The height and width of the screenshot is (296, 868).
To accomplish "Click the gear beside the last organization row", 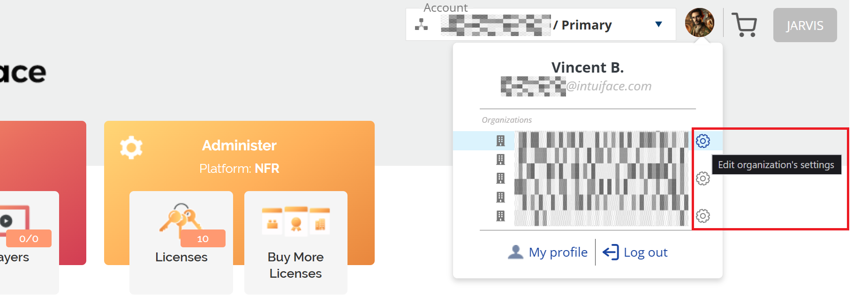I will [x=702, y=216].
